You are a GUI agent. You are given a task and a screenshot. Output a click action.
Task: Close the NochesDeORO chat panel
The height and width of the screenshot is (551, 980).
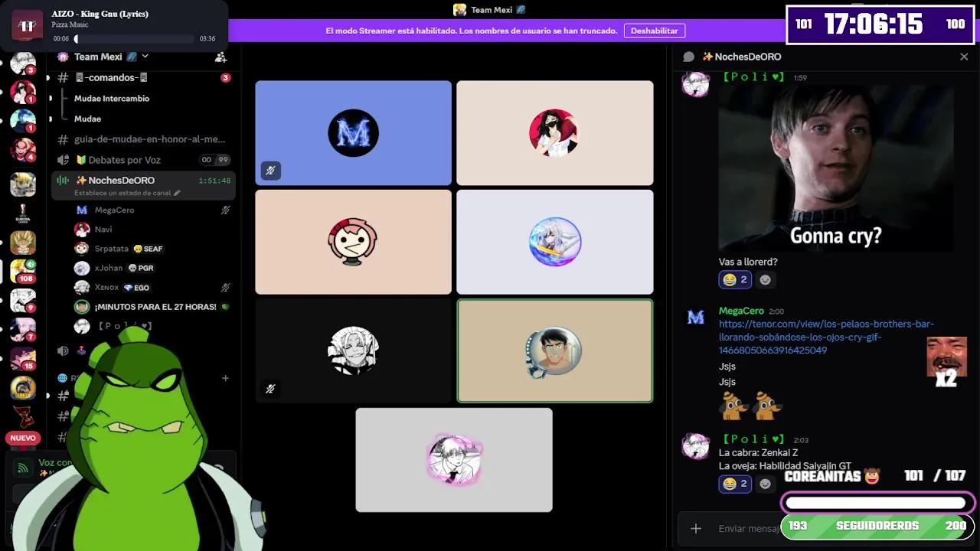pyautogui.click(x=964, y=57)
